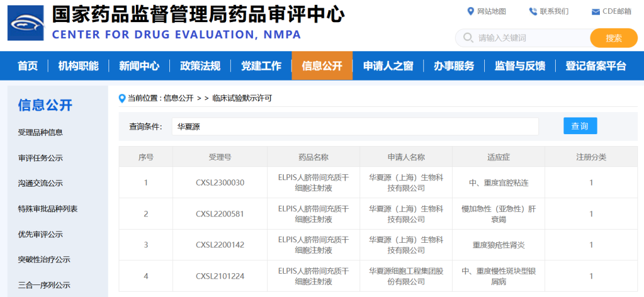644x297 pixels.
Task: Open 联系我们 link
Action: point(555,11)
